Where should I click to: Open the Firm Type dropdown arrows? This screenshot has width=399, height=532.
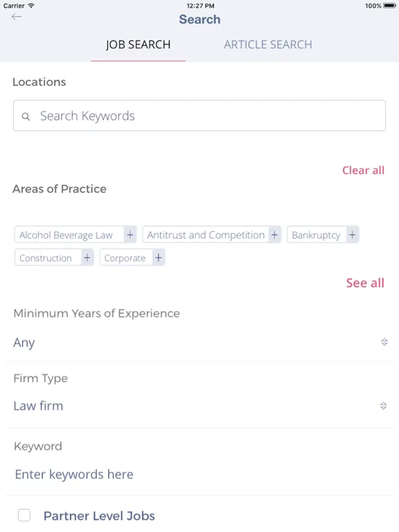pyautogui.click(x=383, y=405)
